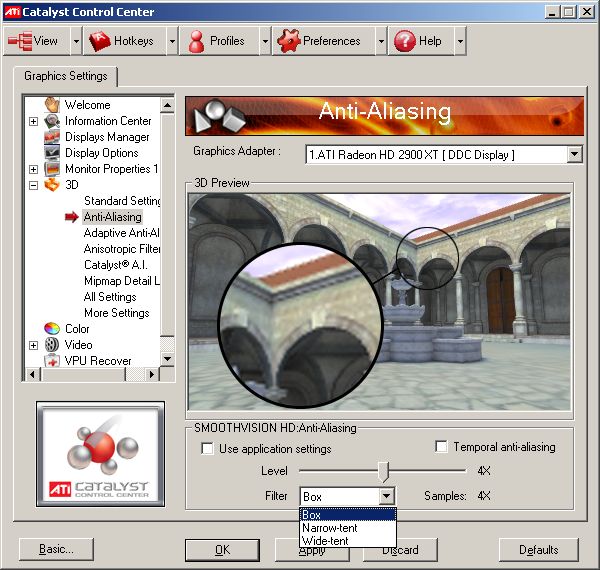Collapse the 3D tree node

34,186
